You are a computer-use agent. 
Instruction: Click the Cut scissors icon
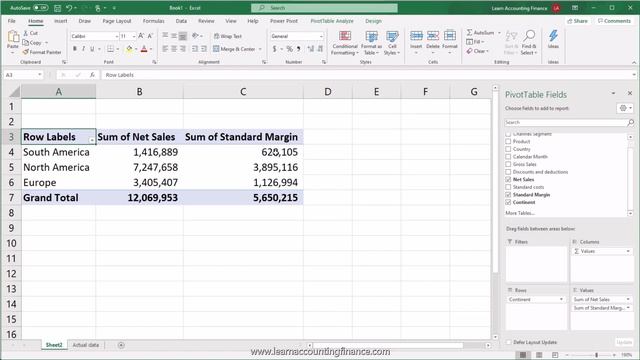(26, 33)
